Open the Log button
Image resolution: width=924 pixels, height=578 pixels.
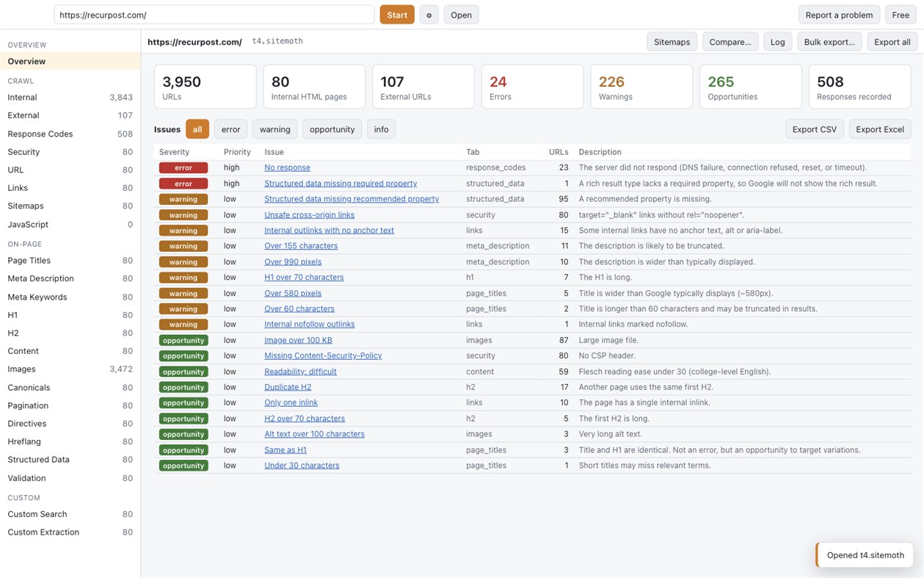point(778,42)
